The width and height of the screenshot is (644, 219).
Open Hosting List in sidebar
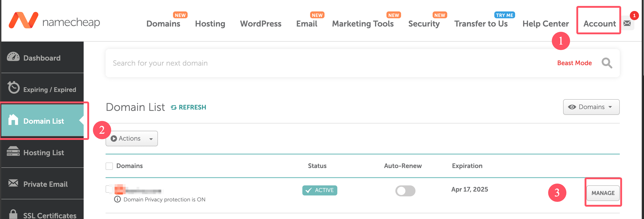(x=43, y=152)
